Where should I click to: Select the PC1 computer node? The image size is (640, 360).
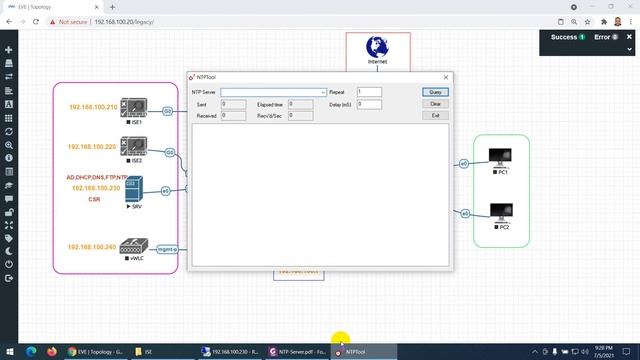tap(500, 158)
